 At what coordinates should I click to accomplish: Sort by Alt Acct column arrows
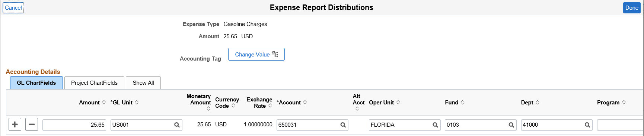pos(357,109)
